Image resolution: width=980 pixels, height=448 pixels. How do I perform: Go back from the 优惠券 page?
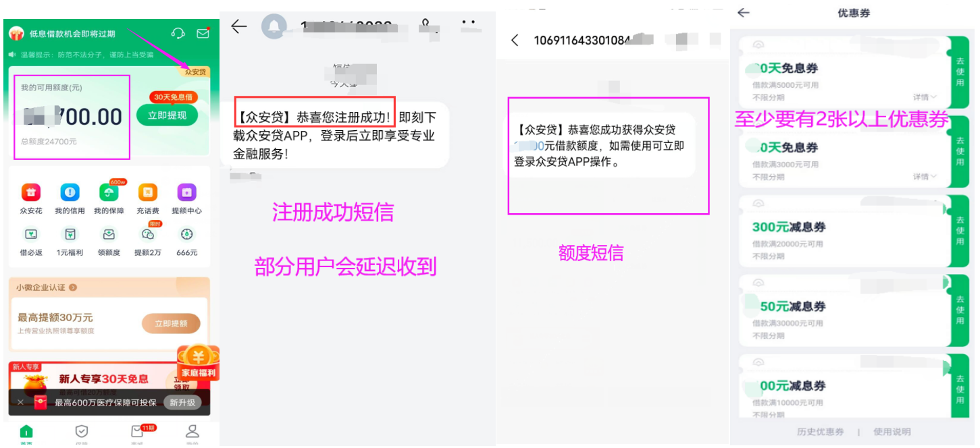743,13
